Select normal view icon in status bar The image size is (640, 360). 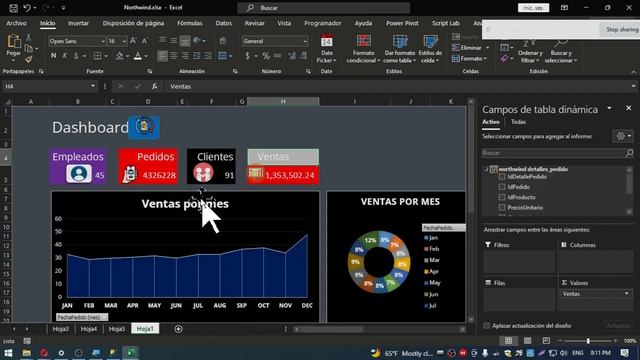(509, 340)
